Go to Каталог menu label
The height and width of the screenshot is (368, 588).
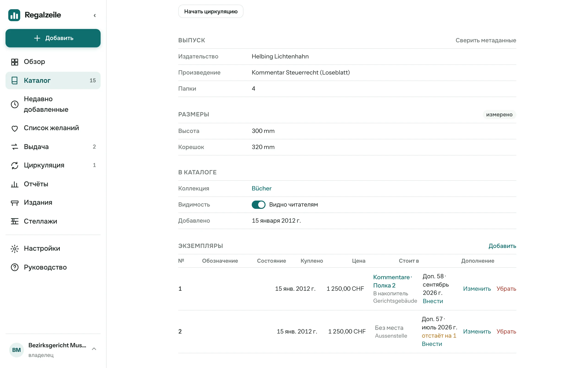coord(37,80)
